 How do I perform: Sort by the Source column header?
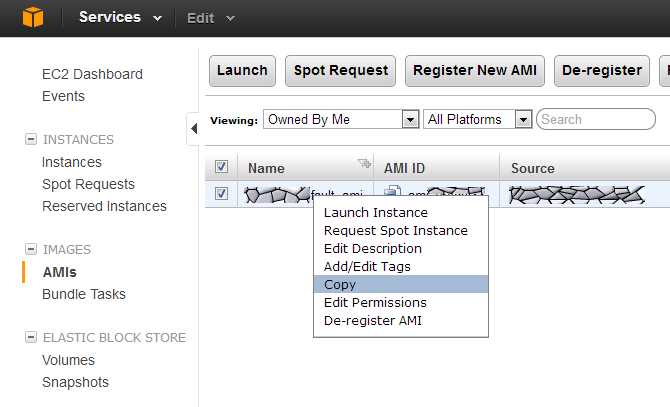(533, 168)
